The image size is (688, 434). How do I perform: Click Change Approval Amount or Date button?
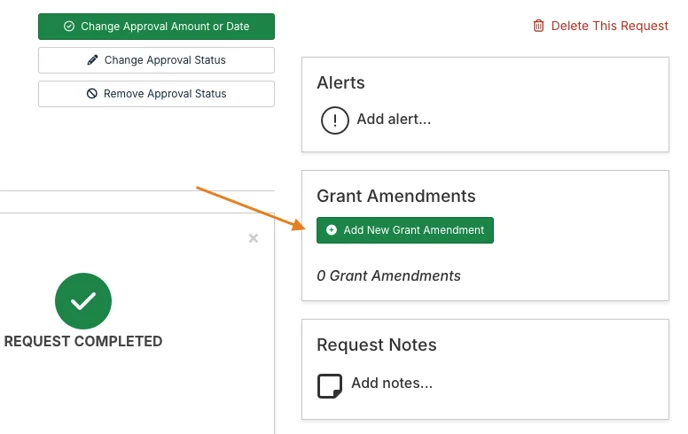click(x=156, y=26)
